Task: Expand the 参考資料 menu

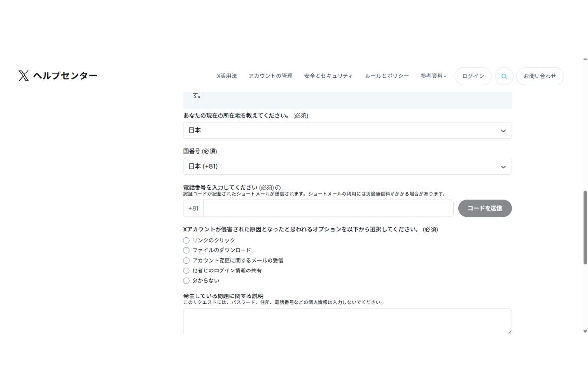Action: pyautogui.click(x=433, y=76)
